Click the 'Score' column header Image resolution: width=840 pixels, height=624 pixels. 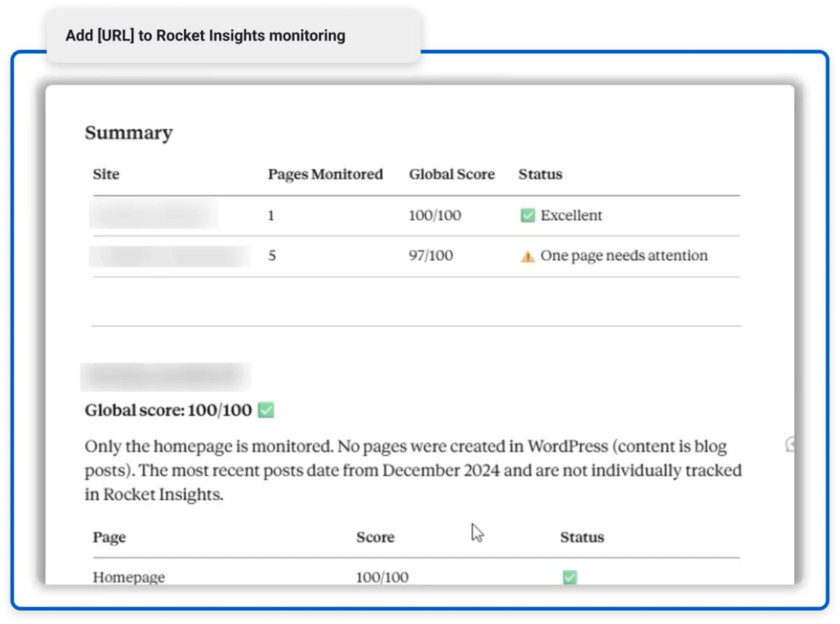click(375, 537)
